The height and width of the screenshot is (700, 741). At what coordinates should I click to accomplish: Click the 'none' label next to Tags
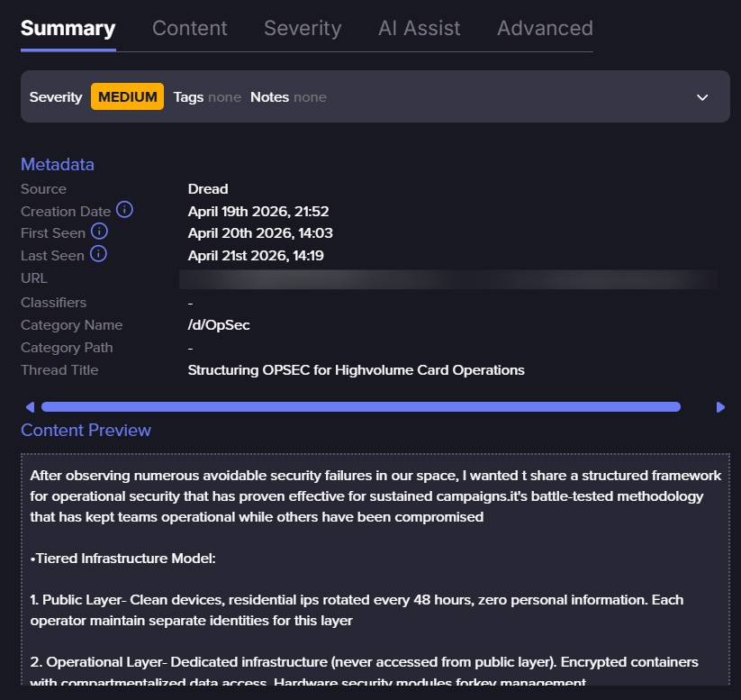[x=224, y=96]
